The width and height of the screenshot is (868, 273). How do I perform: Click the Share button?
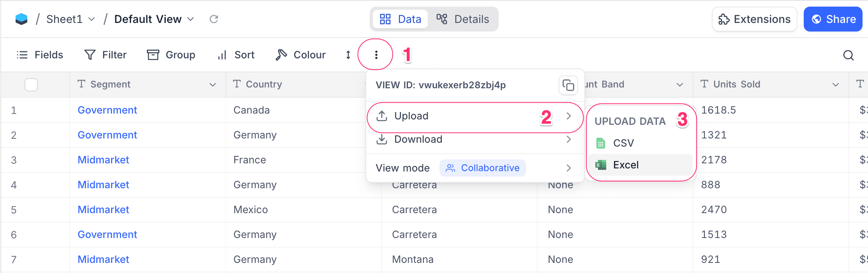click(833, 19)
